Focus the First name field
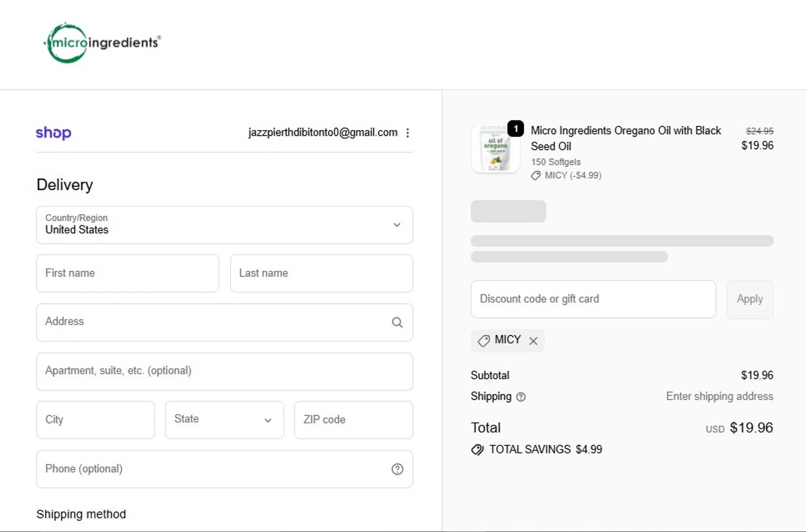The image size is (806, 532). 127,274
